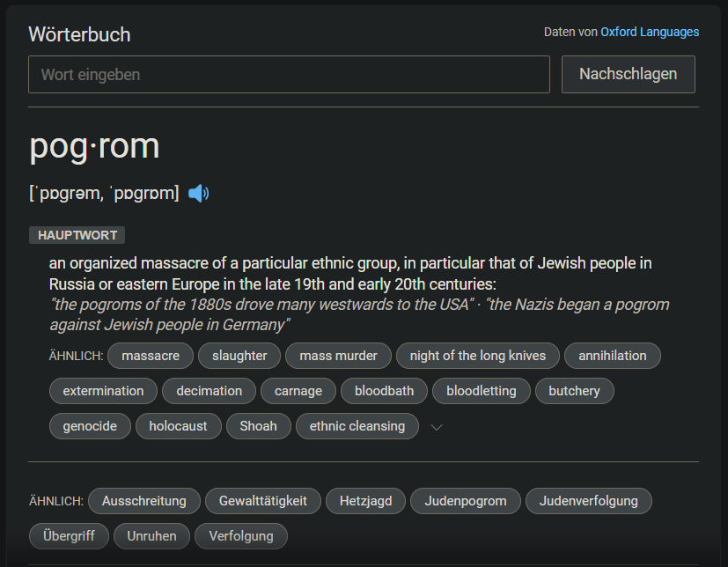
Task: Select the 'massacre' synonym chip
Action: [151, 356]
